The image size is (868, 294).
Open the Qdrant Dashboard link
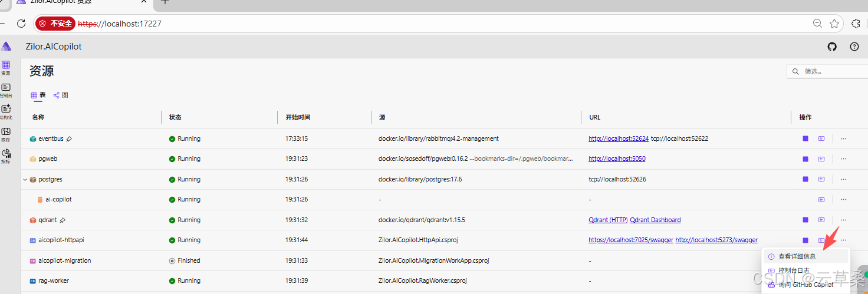[x=655, y=220]
